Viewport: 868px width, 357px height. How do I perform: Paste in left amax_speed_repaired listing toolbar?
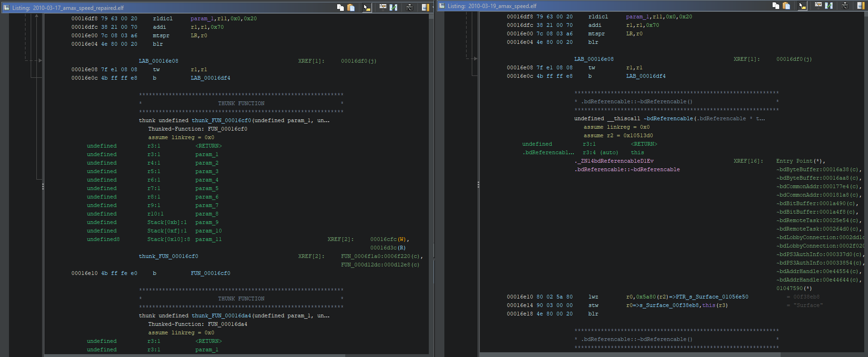point(351,8)
